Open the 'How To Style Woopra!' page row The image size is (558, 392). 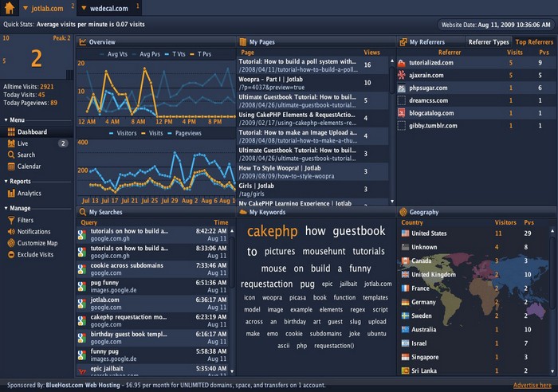point(312,172)
